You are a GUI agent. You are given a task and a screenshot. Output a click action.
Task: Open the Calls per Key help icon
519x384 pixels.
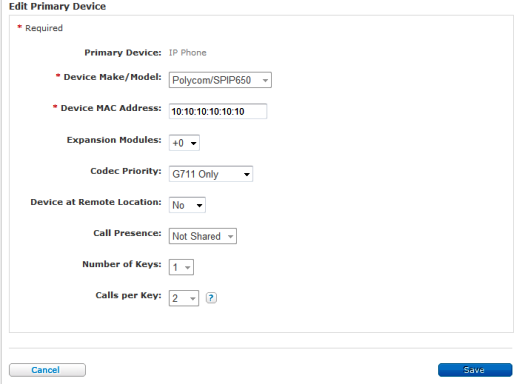tap(211, 298)
